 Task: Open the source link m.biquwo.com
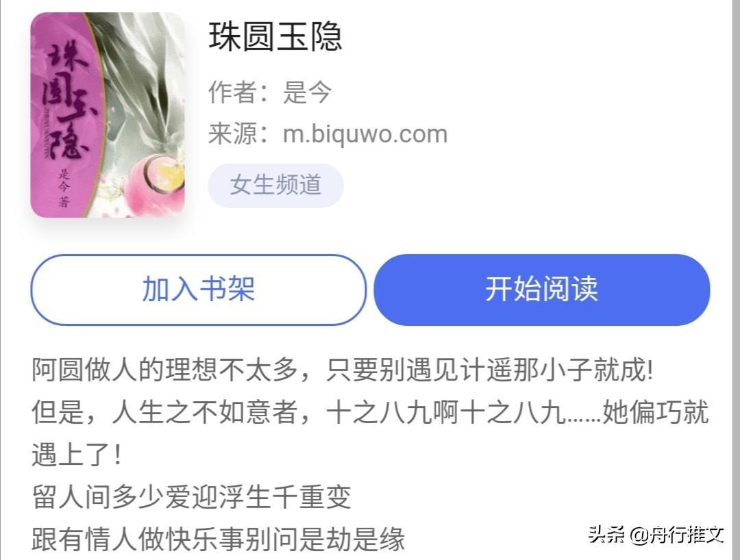pos(365,134)
